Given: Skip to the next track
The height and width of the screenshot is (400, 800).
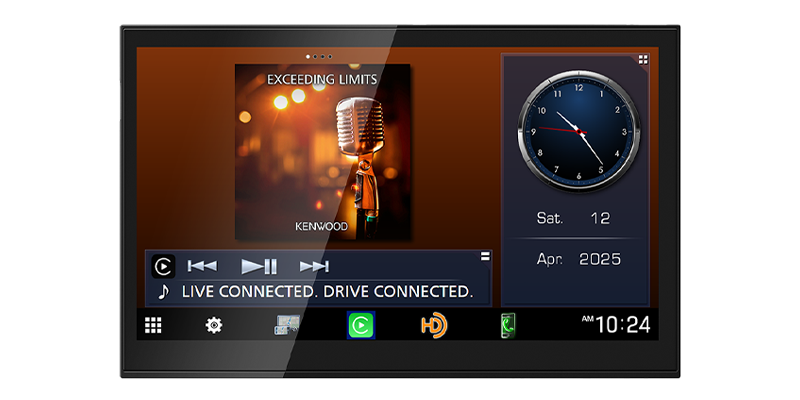Looking at the screenshot, I should coord(314,266).
